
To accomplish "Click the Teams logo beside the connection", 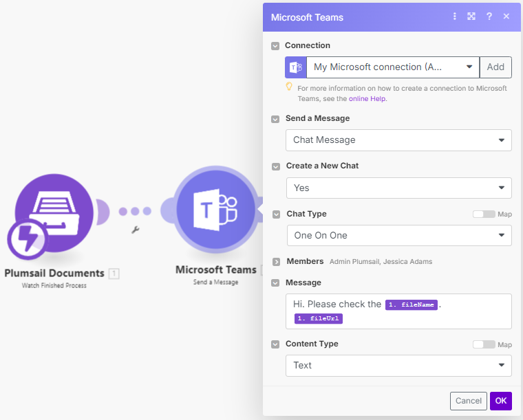I will (296, 67).
